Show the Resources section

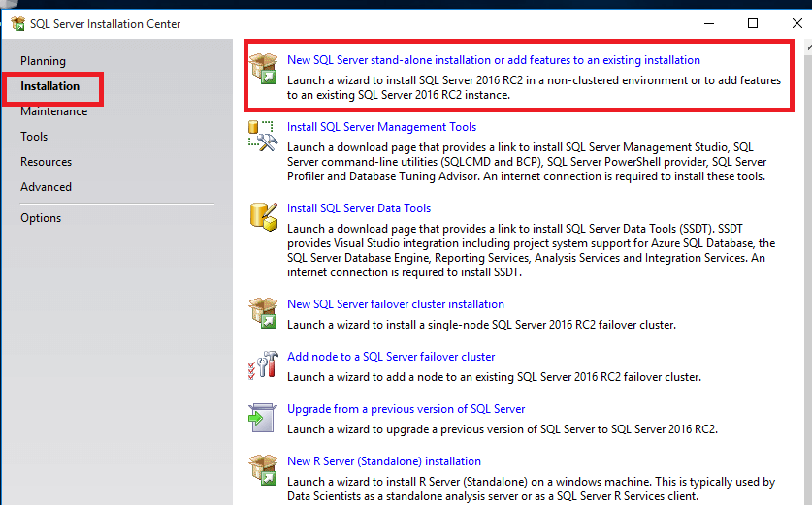click(46, 162)
